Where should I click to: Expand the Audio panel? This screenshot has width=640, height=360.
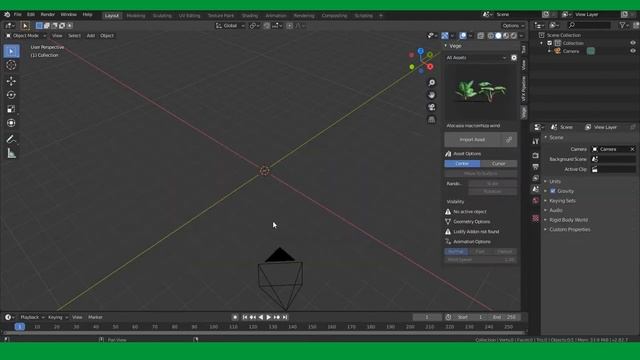pos(556,210)
